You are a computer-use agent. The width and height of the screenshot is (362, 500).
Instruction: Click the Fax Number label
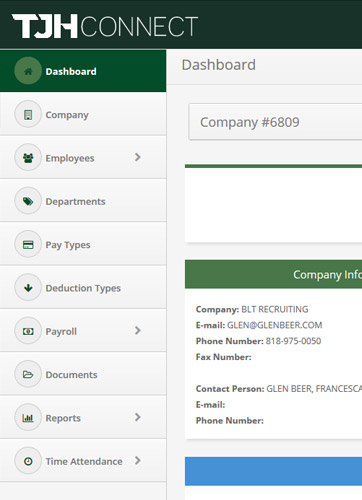pyautogui.click(x=224, y=357)
